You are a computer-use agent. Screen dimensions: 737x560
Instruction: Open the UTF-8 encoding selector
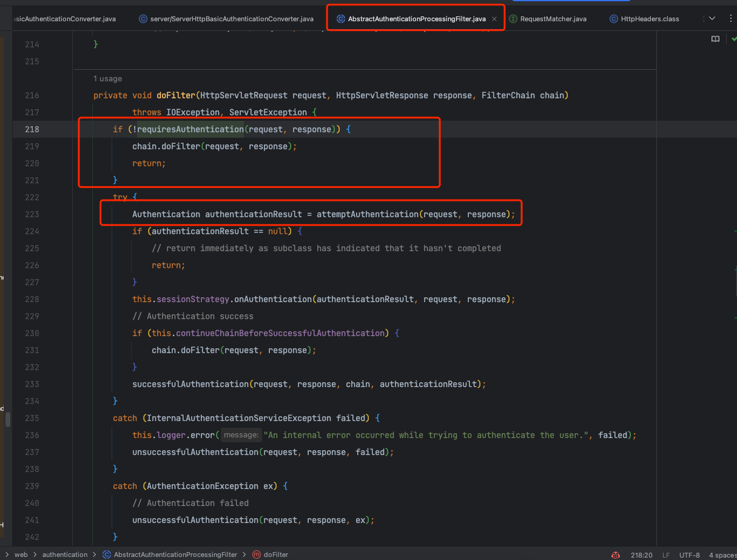[x=689, y=555]
